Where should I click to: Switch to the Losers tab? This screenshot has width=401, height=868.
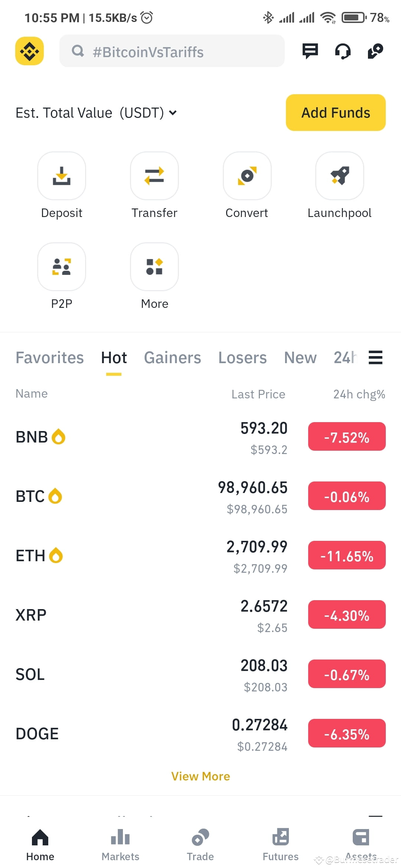click(242, 358)
